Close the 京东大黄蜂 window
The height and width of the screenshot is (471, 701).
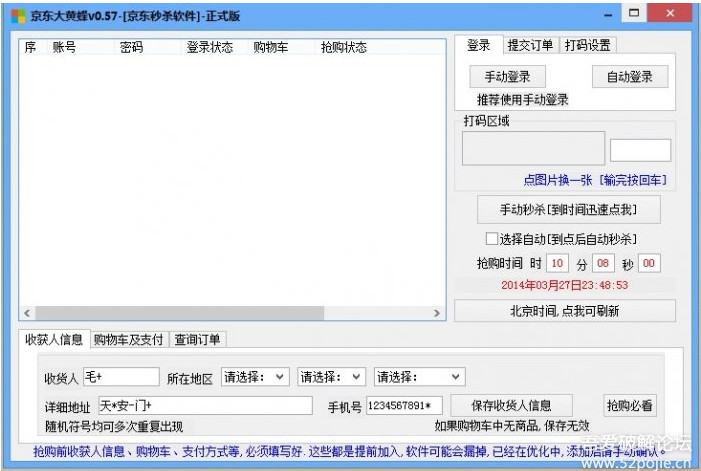pos(670,13)
